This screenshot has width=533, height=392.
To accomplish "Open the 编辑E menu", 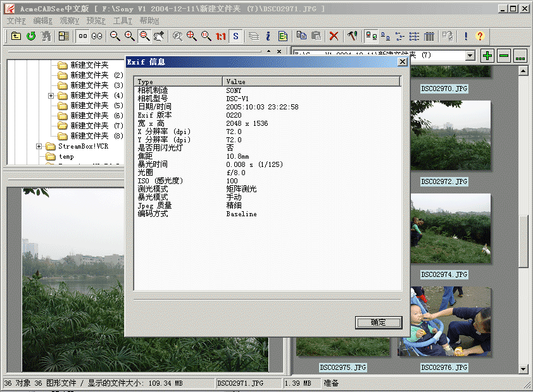I will [43, 21].
